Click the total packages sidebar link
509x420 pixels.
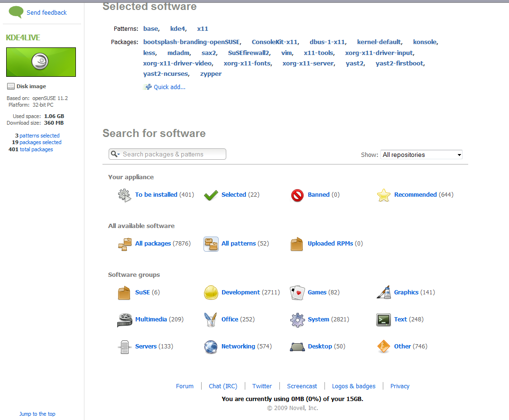(36, 149)
